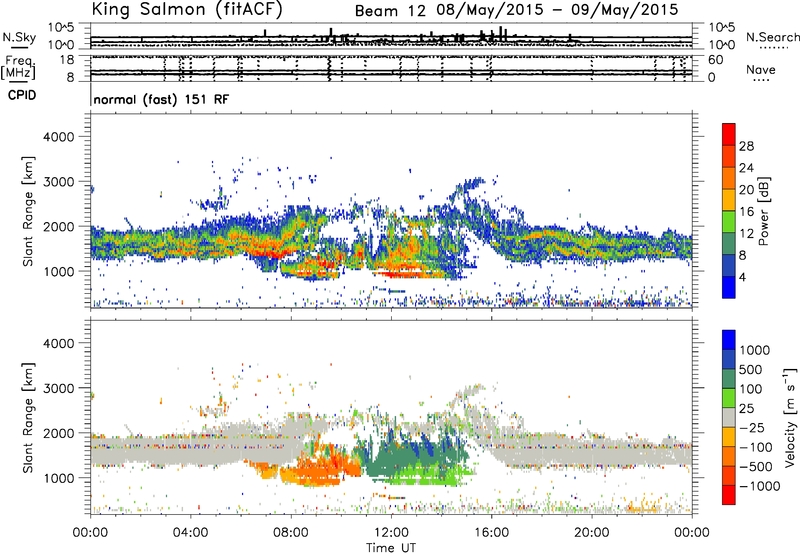Click the 20 dB colorbar label
The height and width of the screenshot is (554, 800).
tap(746, 190)
